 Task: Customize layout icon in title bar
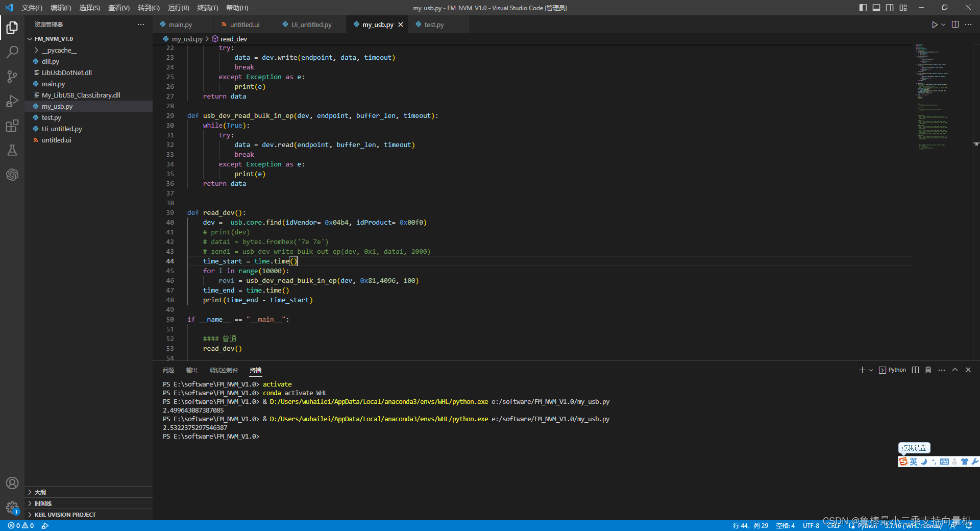coord(903,8)
